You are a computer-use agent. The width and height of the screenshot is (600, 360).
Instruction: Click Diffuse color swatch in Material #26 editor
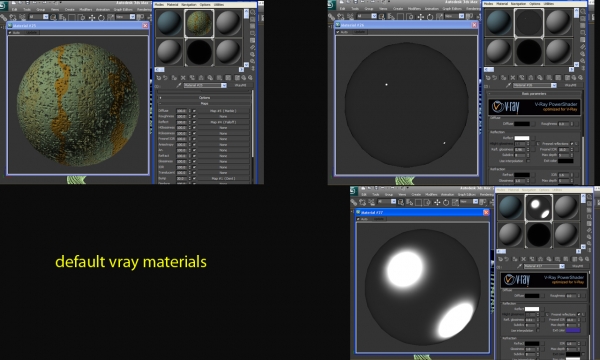click(522, 124)
